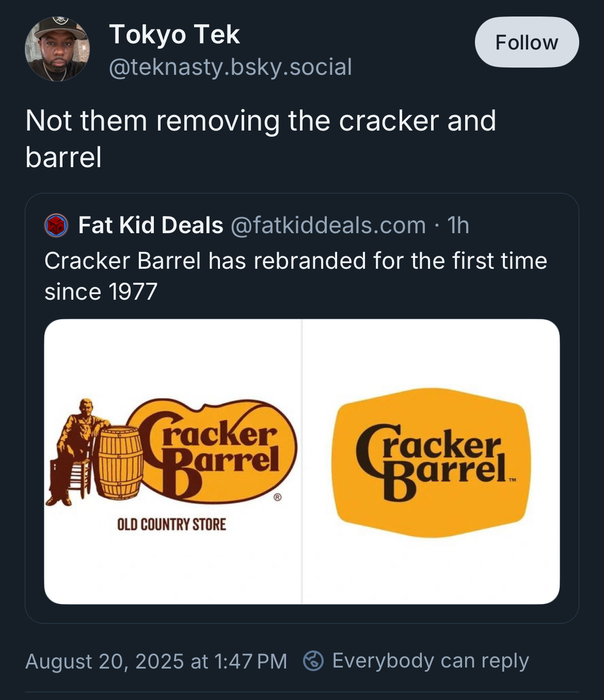604x700 pixels.
Task: Open Tokyo Tek's profile avatar
Action: pyautogui.click(x=57, y=49)
